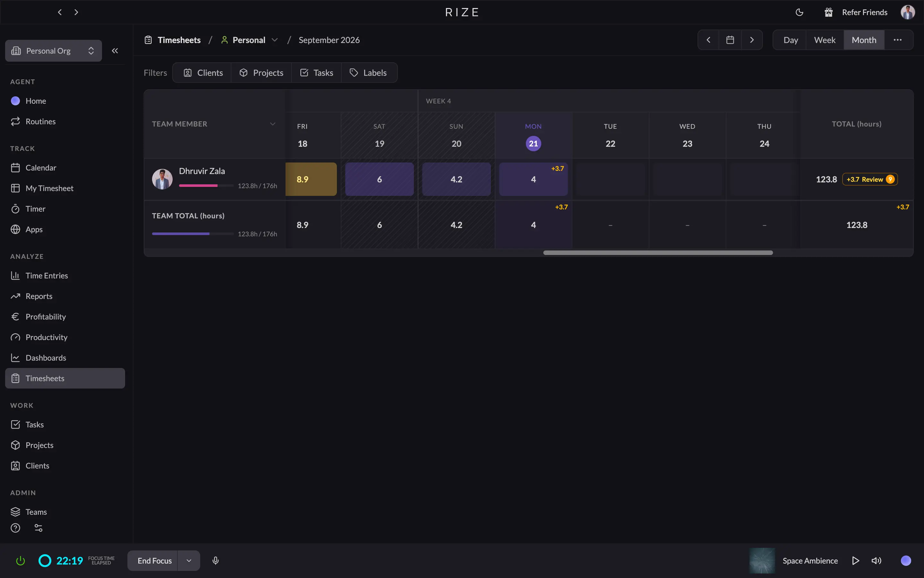Click the Team Total purple progress bar
This screenshot has width=924, height=578.
click(193, 234)
